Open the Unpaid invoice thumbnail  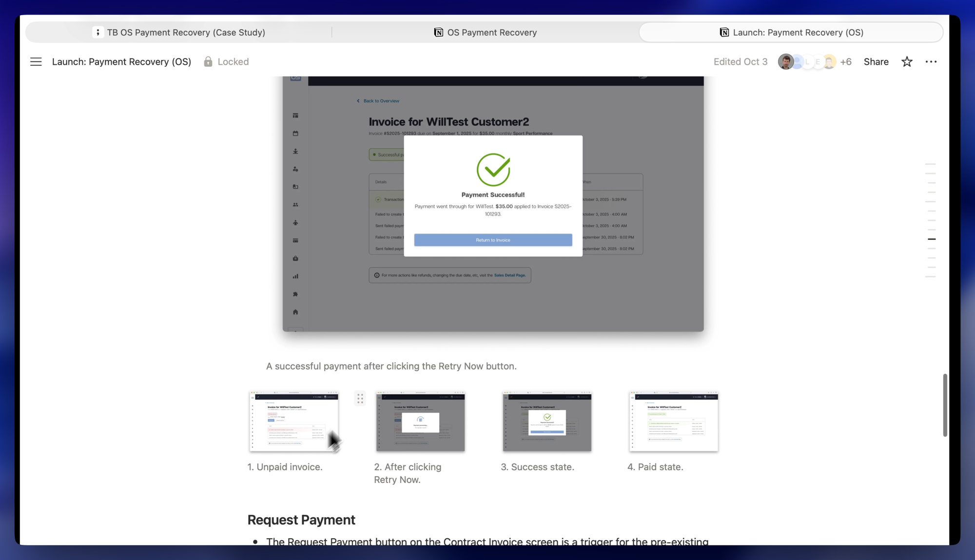click(x=293, y=421)
